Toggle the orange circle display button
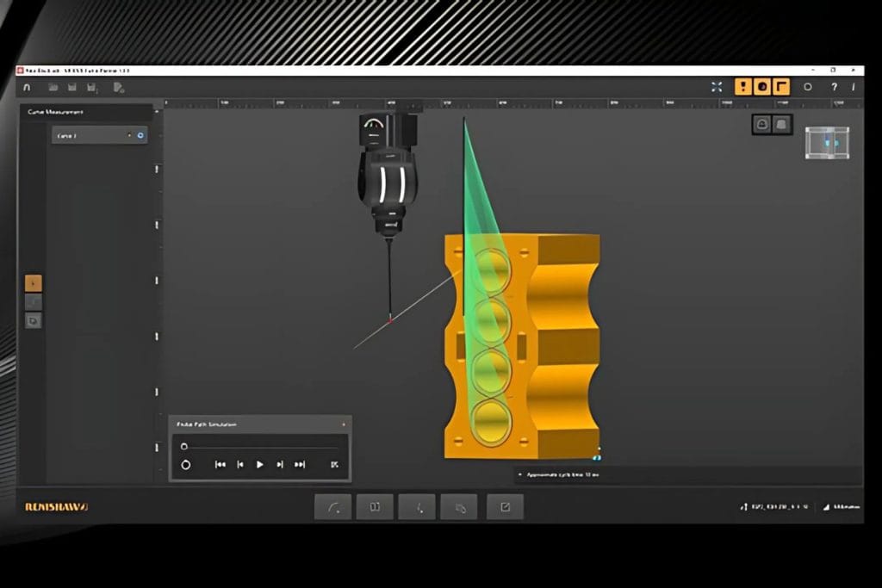This screenshot has width=882, height=588. 762,87
